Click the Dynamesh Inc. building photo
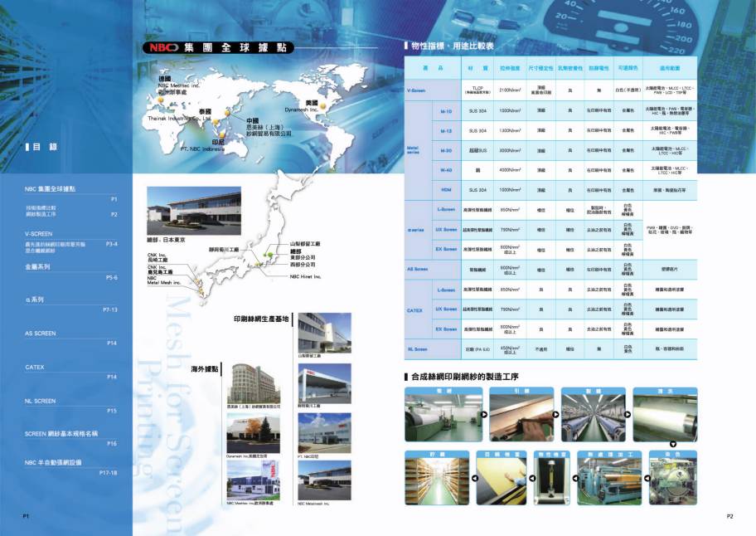 click(x=253, y=433)
